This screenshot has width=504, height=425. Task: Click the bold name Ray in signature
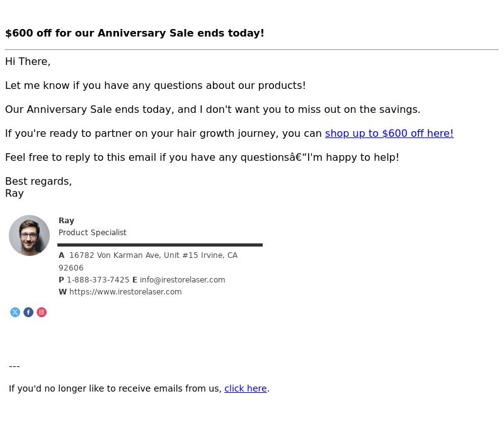click(x=66, y=221)
